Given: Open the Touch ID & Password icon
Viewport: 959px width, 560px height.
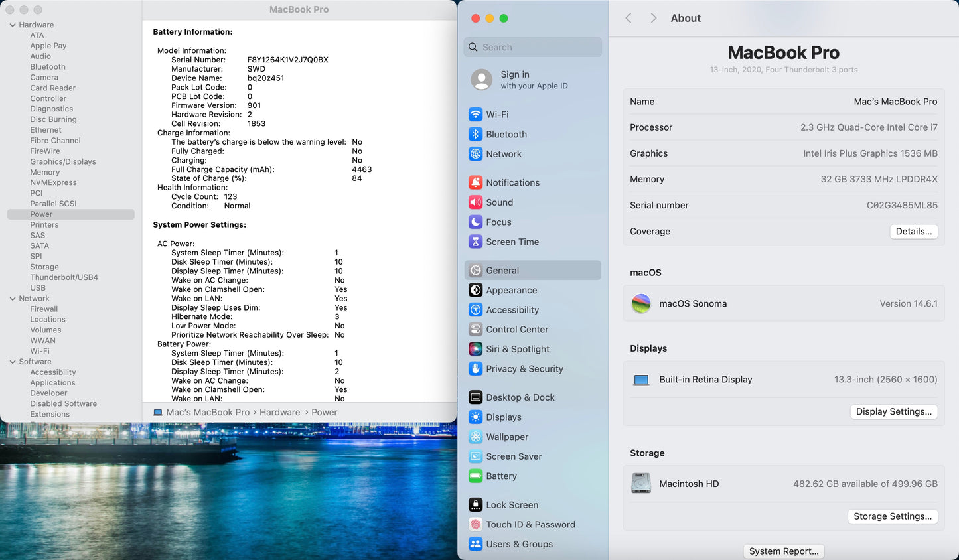Looking at the screenshot, I should (475, 524).
